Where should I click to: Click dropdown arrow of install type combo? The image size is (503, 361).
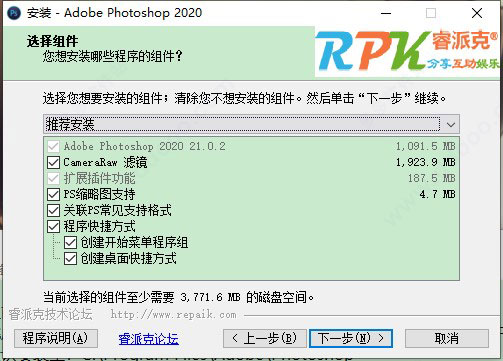[x=451, y=125]
